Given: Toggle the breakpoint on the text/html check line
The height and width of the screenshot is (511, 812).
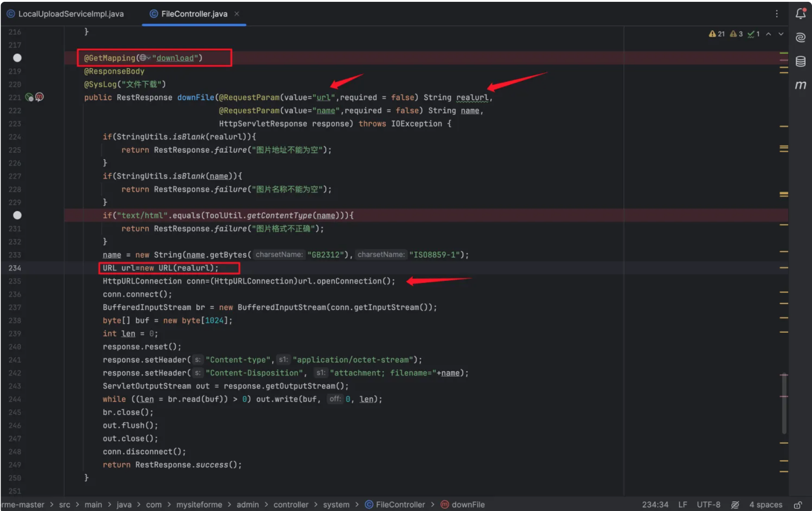Looking at the screenshot, I should [17, 215].
